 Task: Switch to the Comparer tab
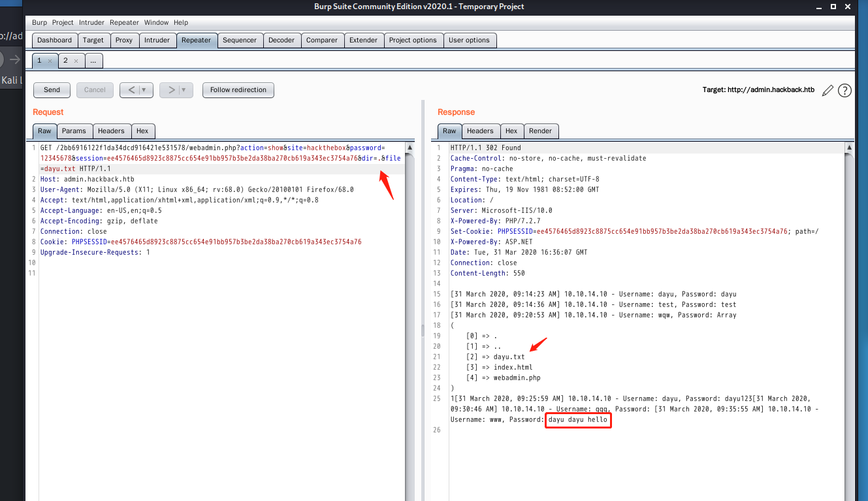click(322, 40)
